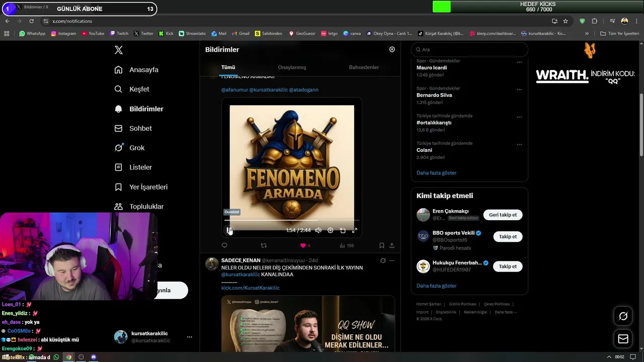
Task: Open Sohbet messages
Action: point(133,128)
